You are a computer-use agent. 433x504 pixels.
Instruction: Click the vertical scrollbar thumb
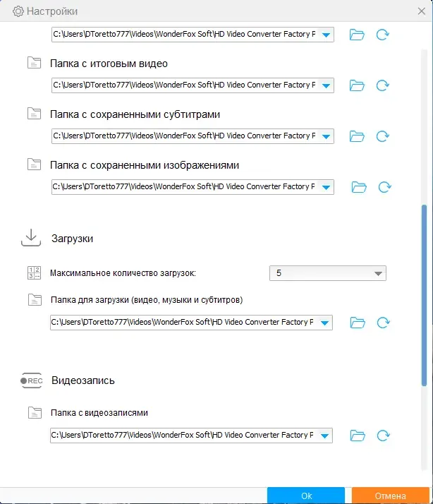424,295
